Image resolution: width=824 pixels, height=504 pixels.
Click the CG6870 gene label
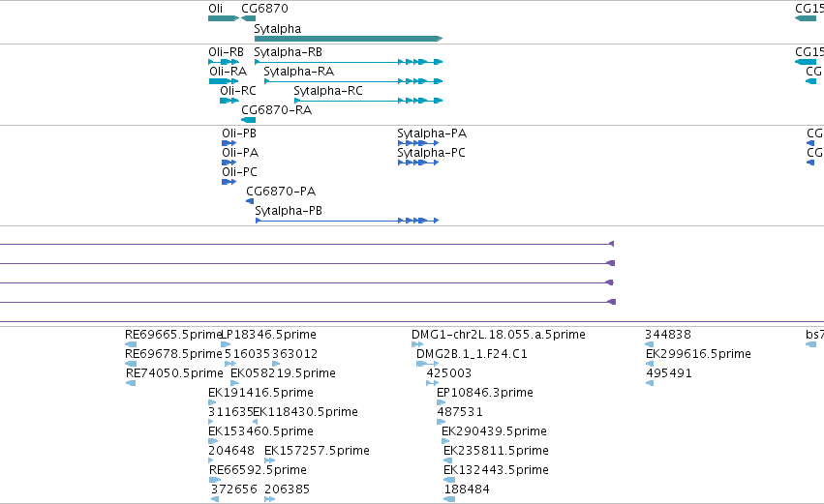click(x=265, y=9)
